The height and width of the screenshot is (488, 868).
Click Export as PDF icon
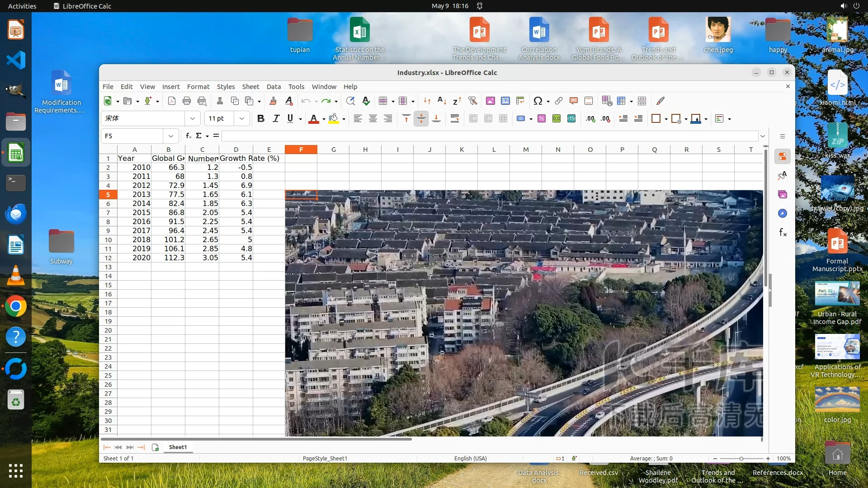(x=172, y=101)
